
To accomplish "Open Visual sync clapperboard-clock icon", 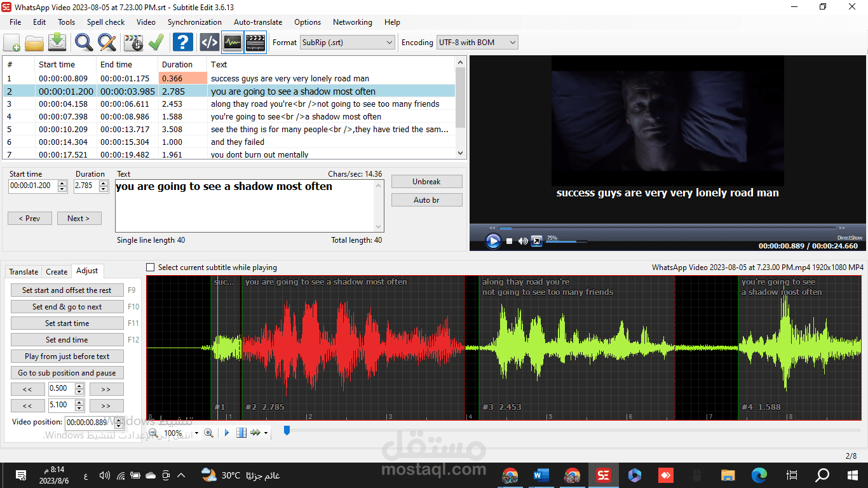I will coord(133,43).
